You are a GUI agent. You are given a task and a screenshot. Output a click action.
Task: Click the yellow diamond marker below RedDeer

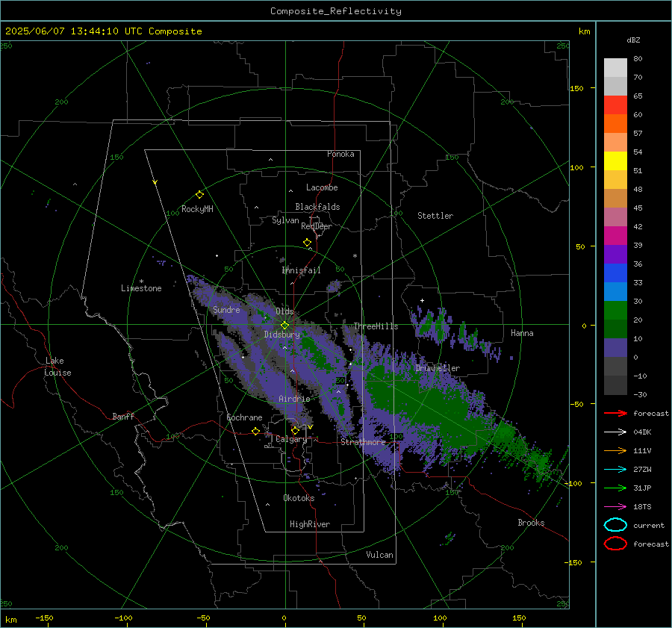coord(307,243)
